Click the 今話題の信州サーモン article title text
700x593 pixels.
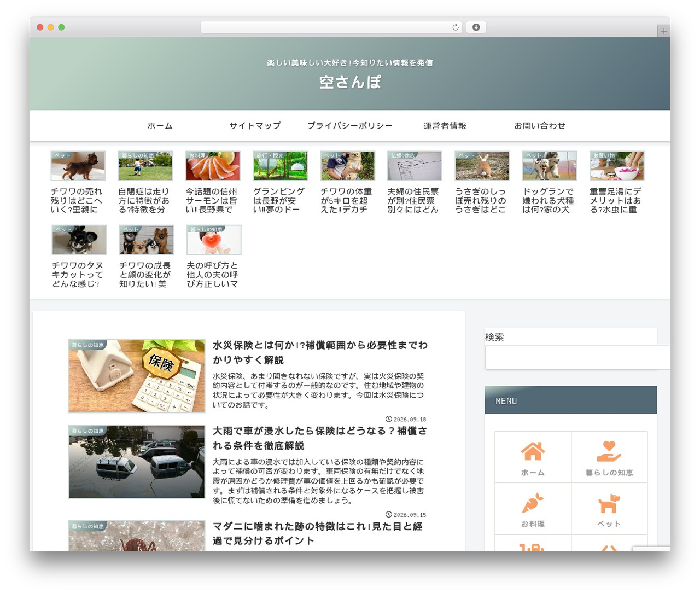click(212, 201)
